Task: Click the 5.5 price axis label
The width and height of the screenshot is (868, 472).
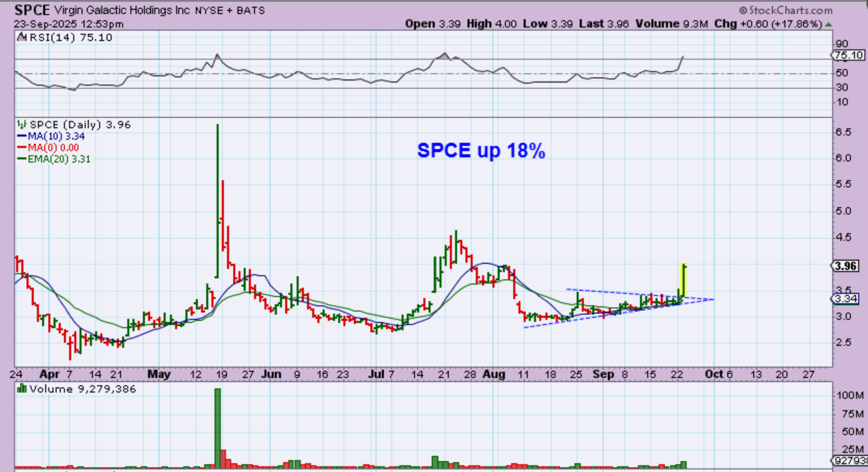Action: click(x=843, y=184)
